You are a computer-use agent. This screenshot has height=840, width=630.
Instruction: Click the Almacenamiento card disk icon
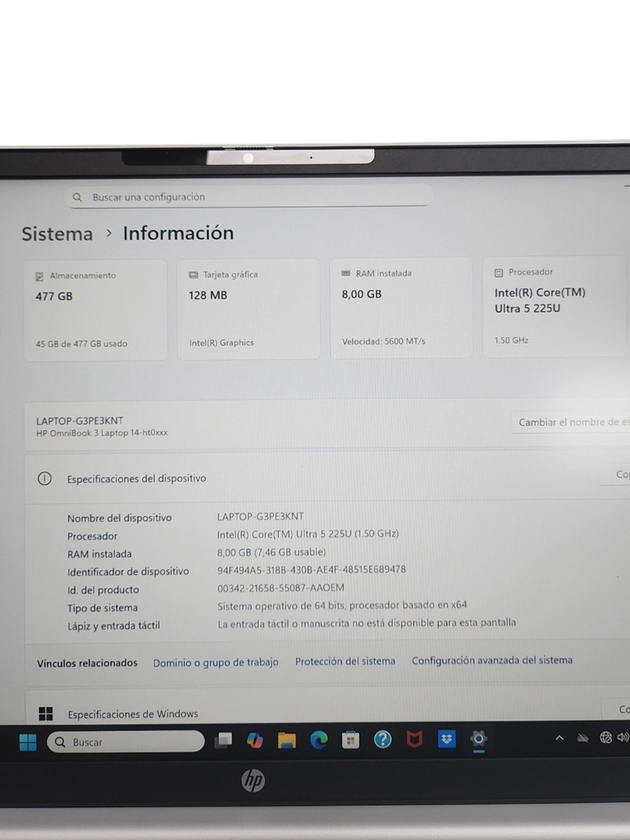coord(39,276)
